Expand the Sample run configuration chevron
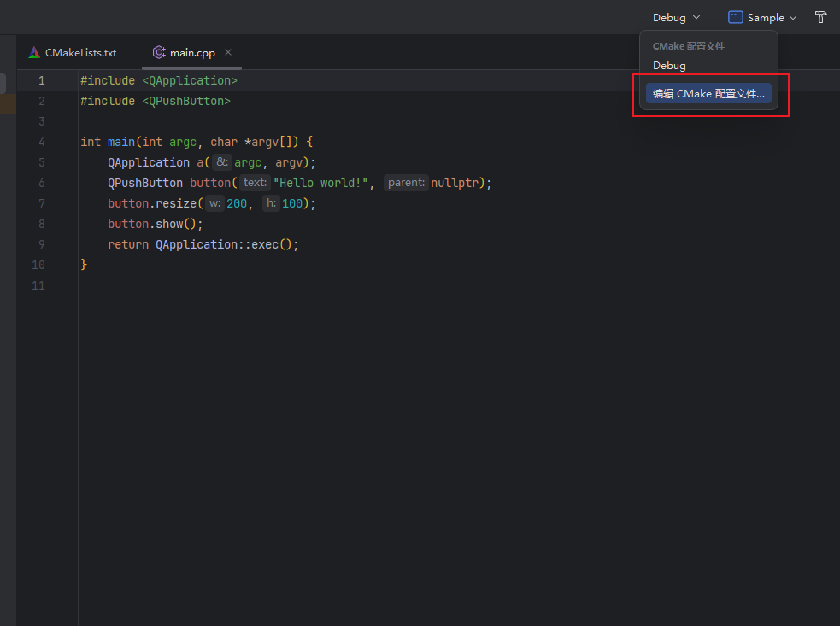This screenshot has height=626, width=840. click(x=793, y=17)
